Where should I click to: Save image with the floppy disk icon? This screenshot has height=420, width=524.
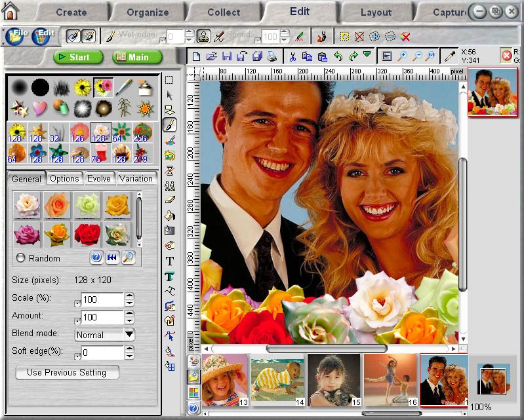227,56
